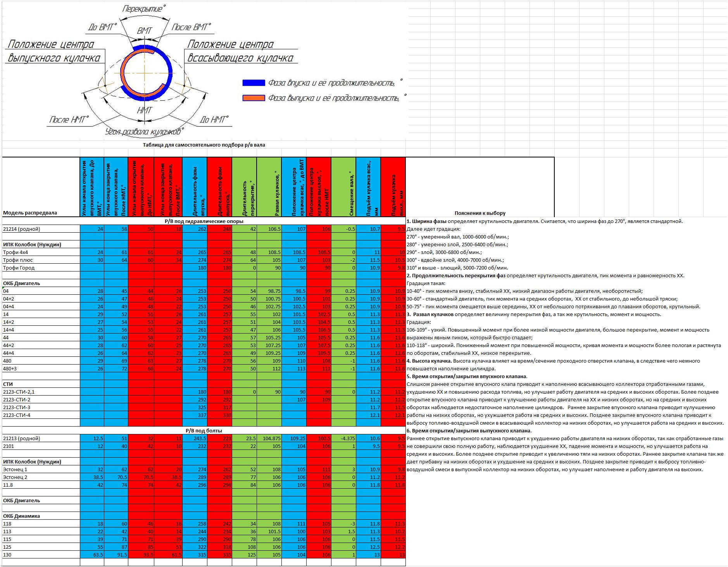The width and height of the screenshot is (728, 567).
Task: Select title 'Таблица для самостоятельного подбора р/в вала'
Action: pos(204,145)
